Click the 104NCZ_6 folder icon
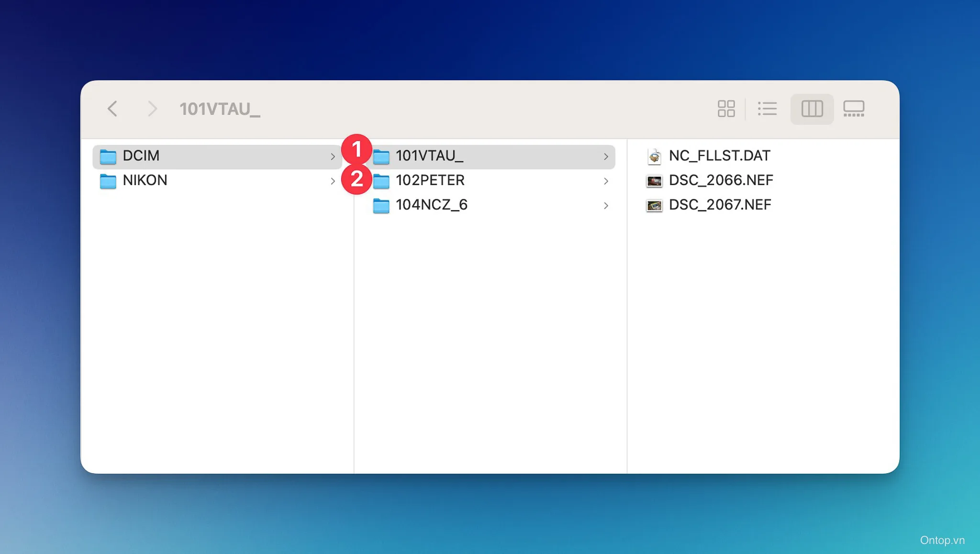 point(381,205)
